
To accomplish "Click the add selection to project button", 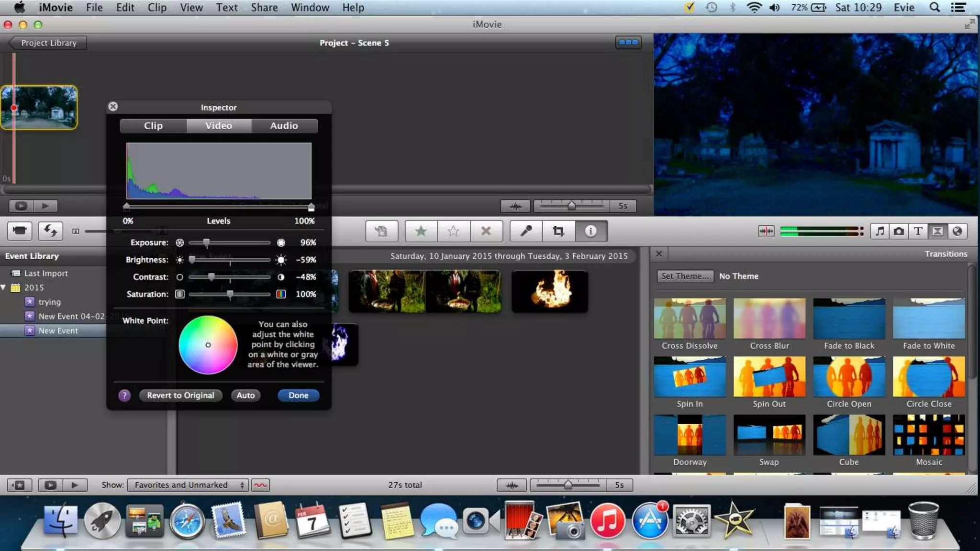I will [381, 231].
